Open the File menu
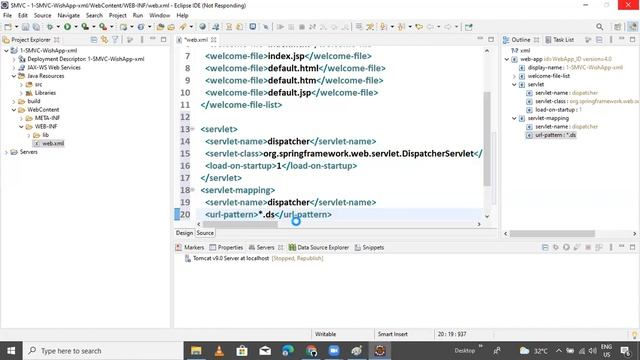640x360 pixels. (x=7, y=16)
